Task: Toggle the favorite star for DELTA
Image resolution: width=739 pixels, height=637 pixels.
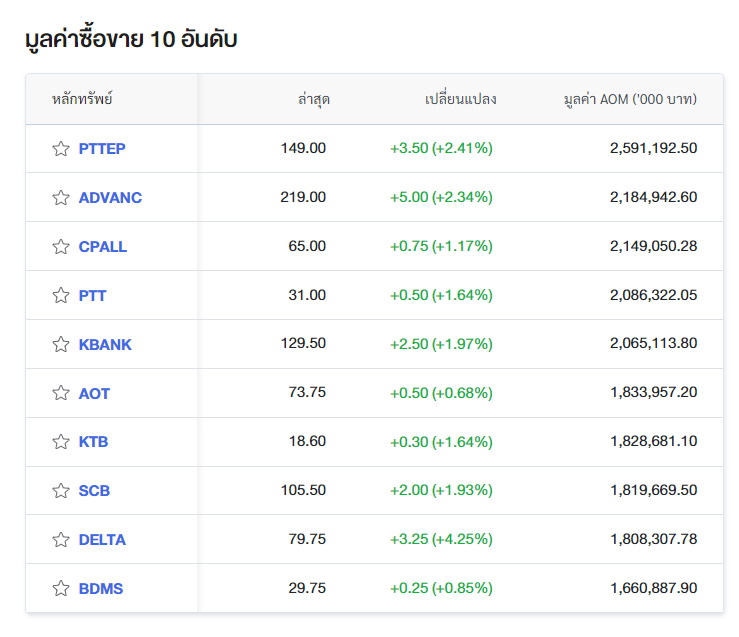Action: (x=61, y=539)
